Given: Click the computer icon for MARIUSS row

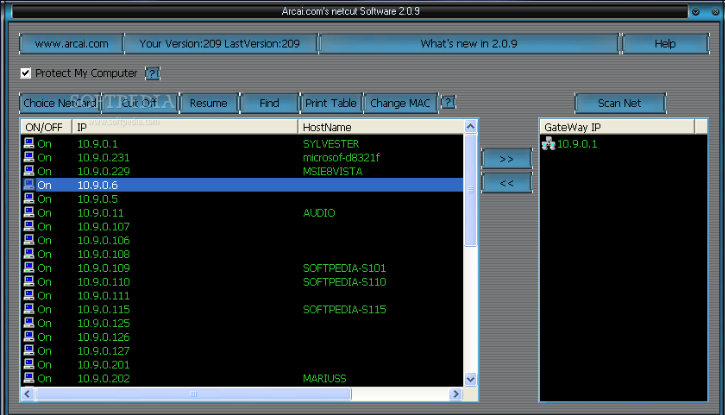Looking at the screenshot, I should [x=29, y=379].
